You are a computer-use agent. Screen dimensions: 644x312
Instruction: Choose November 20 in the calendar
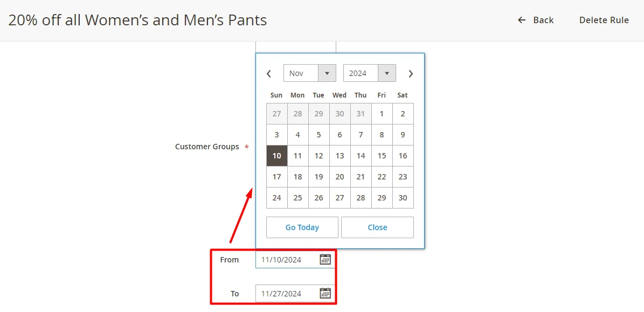point(340,177)
